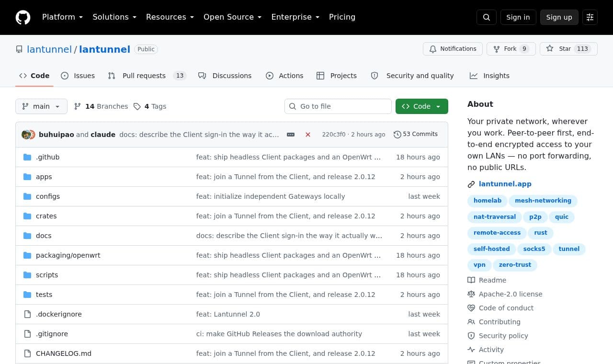Open the mesh-networking topic tag
613x364 pixels.
tap(543, 201)
